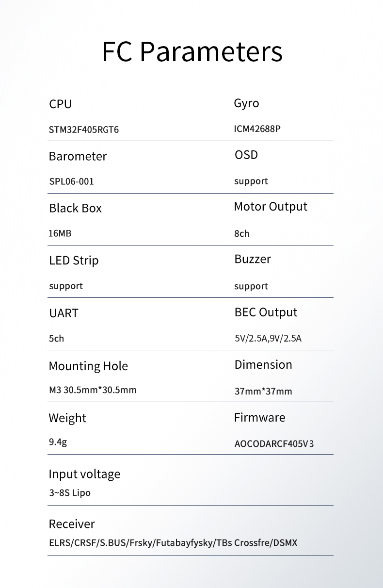Select the Barometer label

tap(78, 156)
